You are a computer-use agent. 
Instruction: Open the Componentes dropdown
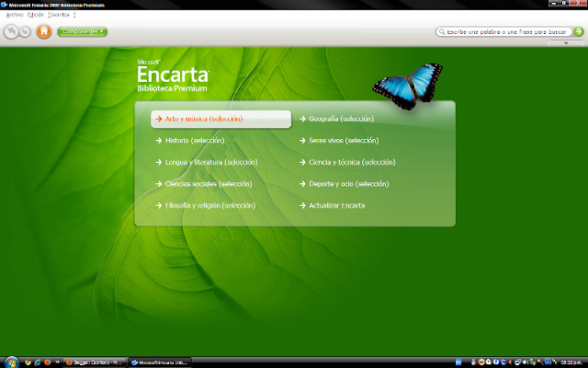pyautogui.click(x=82, y=31)
